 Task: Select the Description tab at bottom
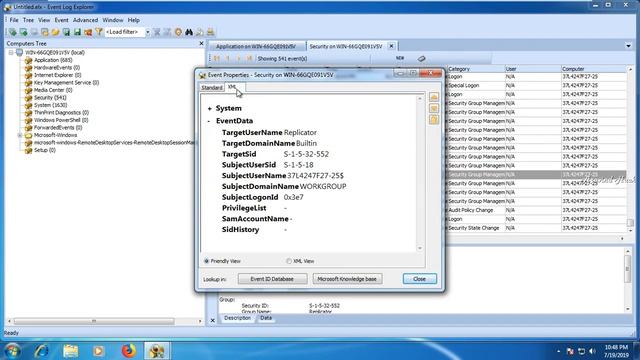238,318
